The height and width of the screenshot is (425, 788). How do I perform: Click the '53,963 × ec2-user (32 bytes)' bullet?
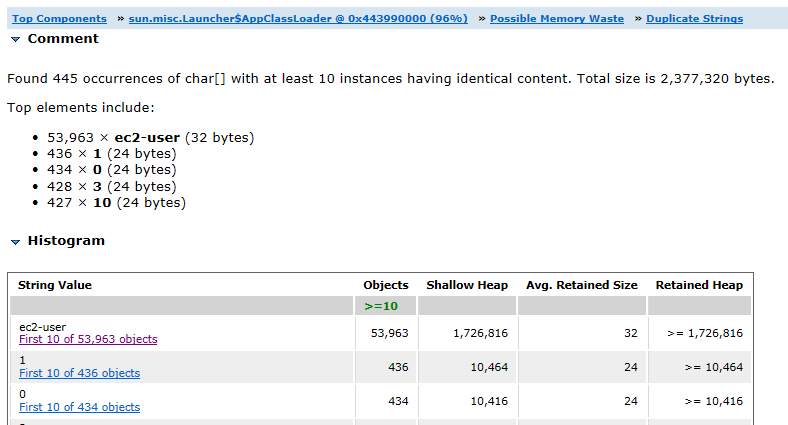pos(151,138)
